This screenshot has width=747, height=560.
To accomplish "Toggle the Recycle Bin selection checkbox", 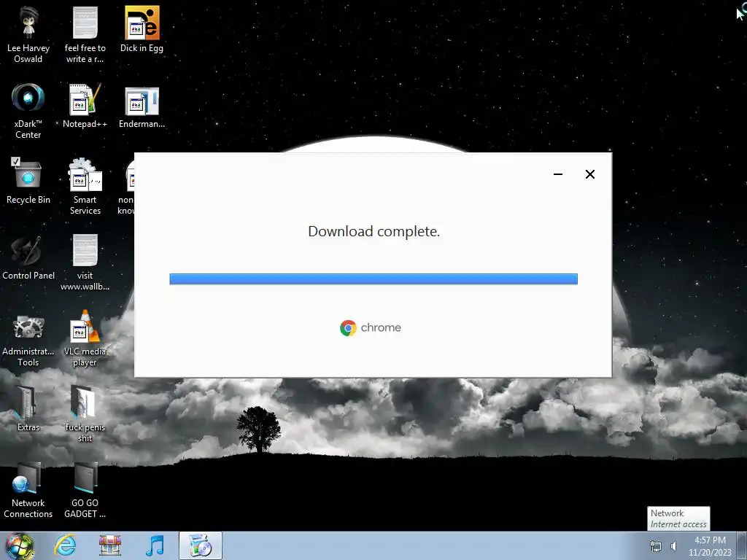I will pos(16,161).
